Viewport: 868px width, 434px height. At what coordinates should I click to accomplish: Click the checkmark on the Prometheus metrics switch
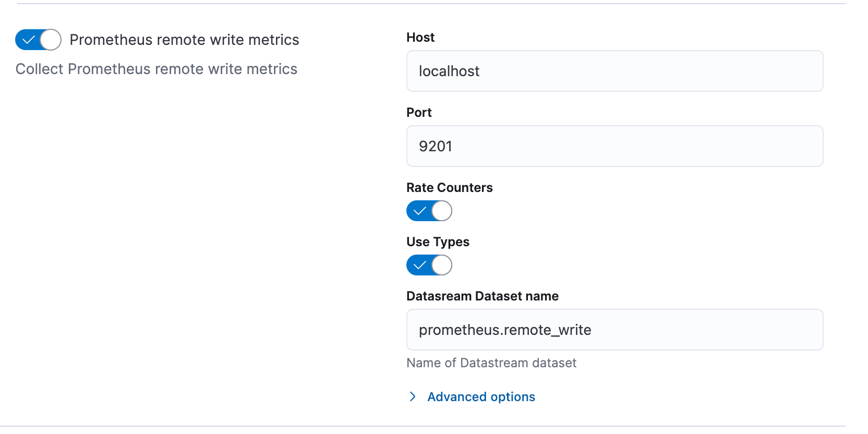pyautogui.click(x=29, y=40)
